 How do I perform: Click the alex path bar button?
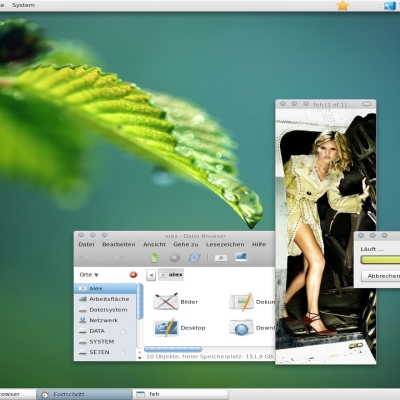coord(171,275)
